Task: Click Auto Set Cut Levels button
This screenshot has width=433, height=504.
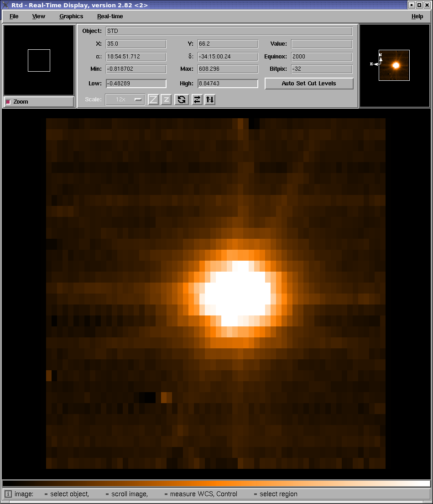Action: coord(308,84)
